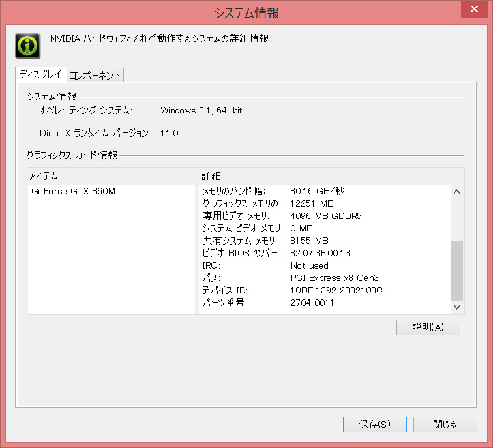Switch to the コンポーネント tab
The image size is (493, 448).
(x=95, y=75)
